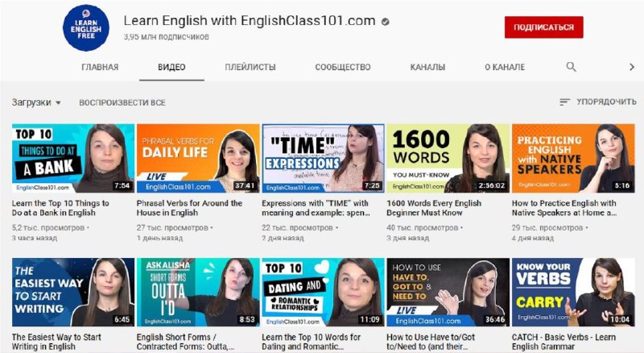644x353 pixels.
Task: Open the Загрузки dropdown filter
Action: [x=36, y=102]
